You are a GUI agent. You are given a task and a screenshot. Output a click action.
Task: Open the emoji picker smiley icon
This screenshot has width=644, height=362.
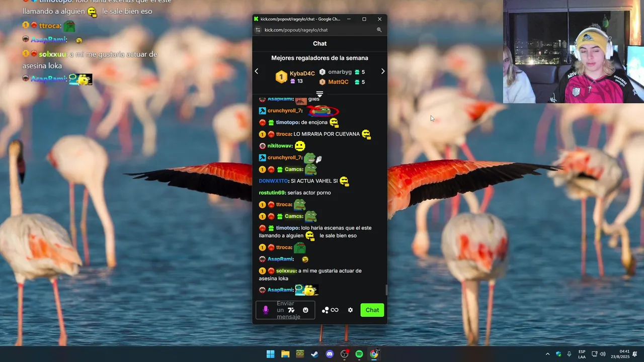click(x=305, y=310)
